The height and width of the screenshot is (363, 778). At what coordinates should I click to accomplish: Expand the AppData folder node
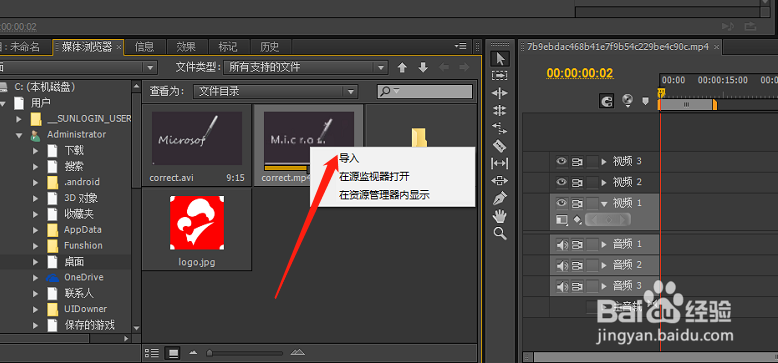(x=35, y=230)
